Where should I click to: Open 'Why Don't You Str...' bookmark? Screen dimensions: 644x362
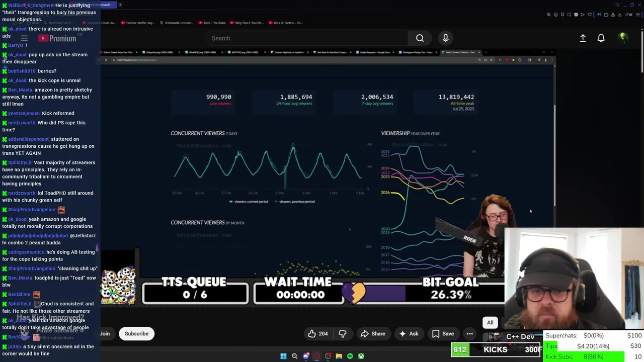[x=247, y=23]
